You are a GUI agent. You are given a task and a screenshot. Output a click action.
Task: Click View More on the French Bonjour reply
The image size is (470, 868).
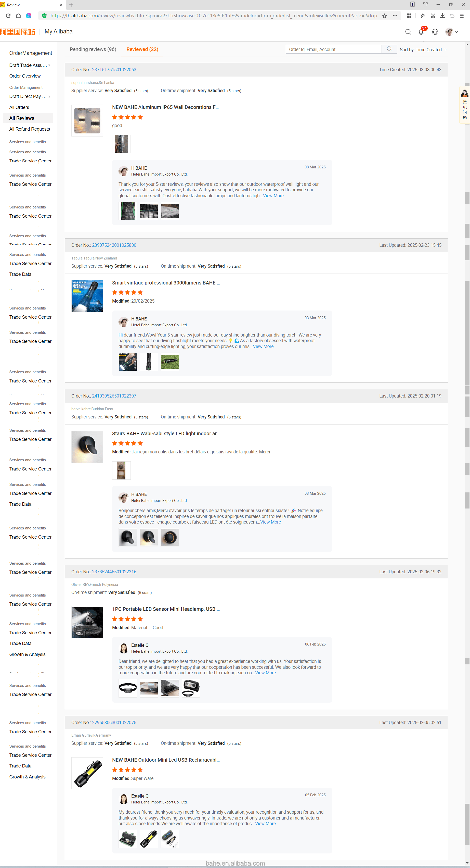click(x=270, y=522)
